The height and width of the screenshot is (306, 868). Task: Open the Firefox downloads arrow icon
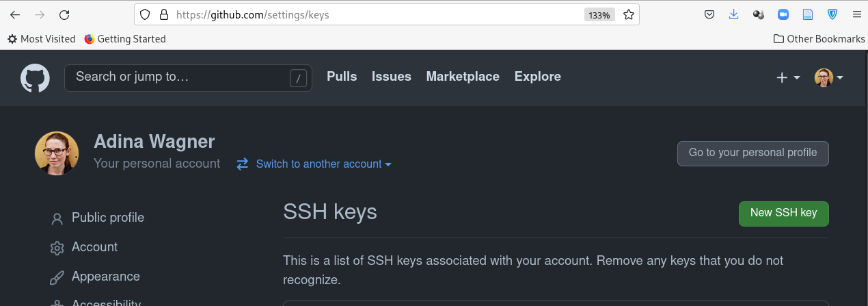(x=734, y=14)
